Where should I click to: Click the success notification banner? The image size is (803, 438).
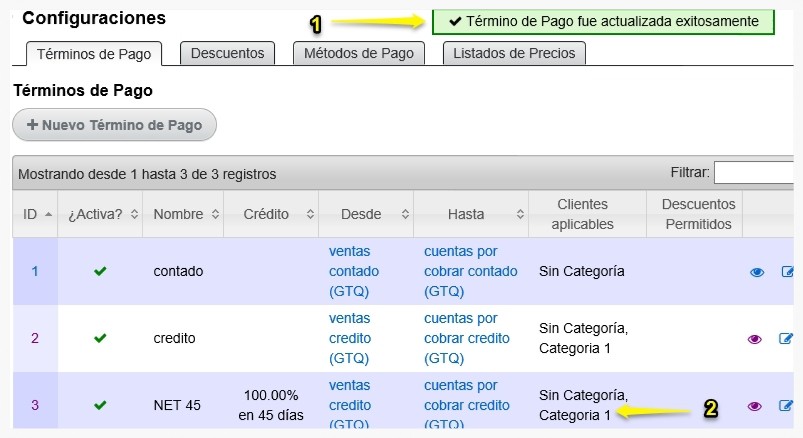[x=603, y=22]
